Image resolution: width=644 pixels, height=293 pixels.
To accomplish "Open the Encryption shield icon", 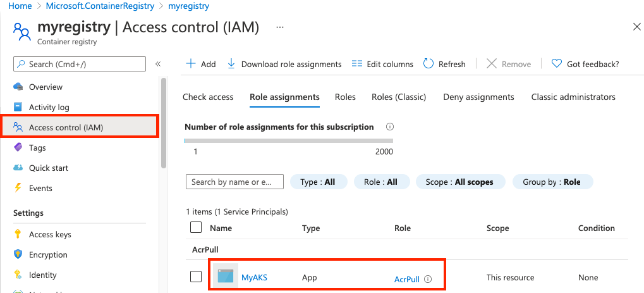I will coord(18,254).
